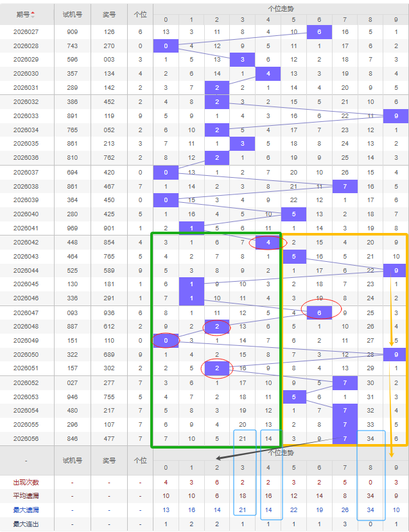
Task: Click the blue 最大遗漏 label
Action: click(26, 510)
